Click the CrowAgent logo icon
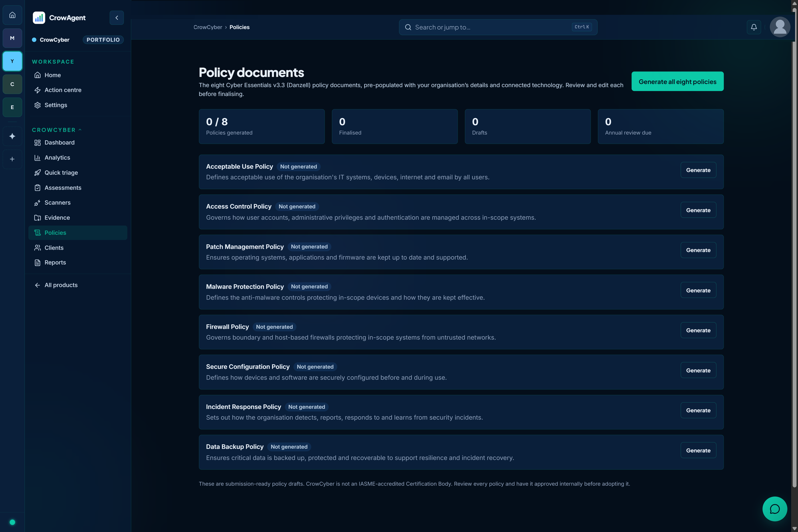798x532 pixels. (39, 18)
